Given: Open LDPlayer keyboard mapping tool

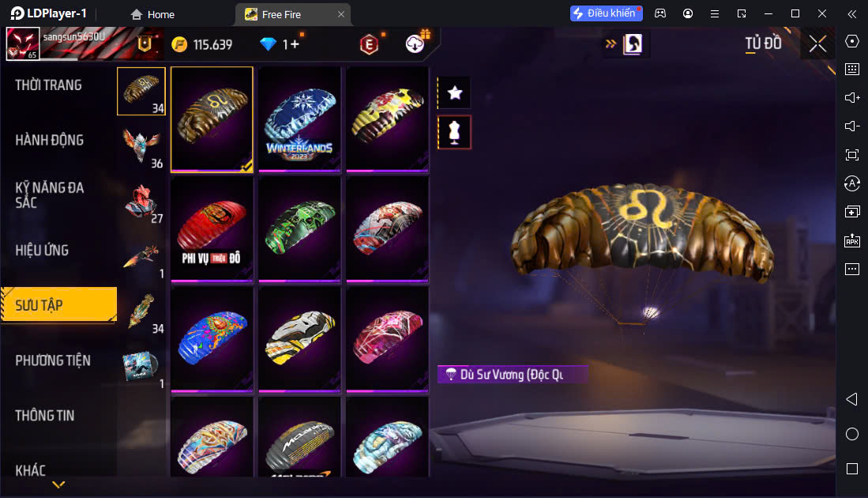Looking at the screenshot, I should coord(852,70).
